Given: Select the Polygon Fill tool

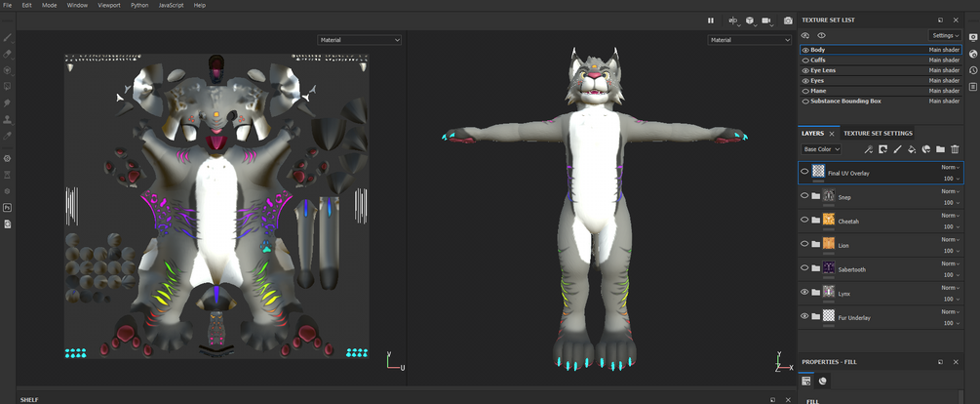Looking at the screenshot, I should pyautogui.click(x=8, y=86).
